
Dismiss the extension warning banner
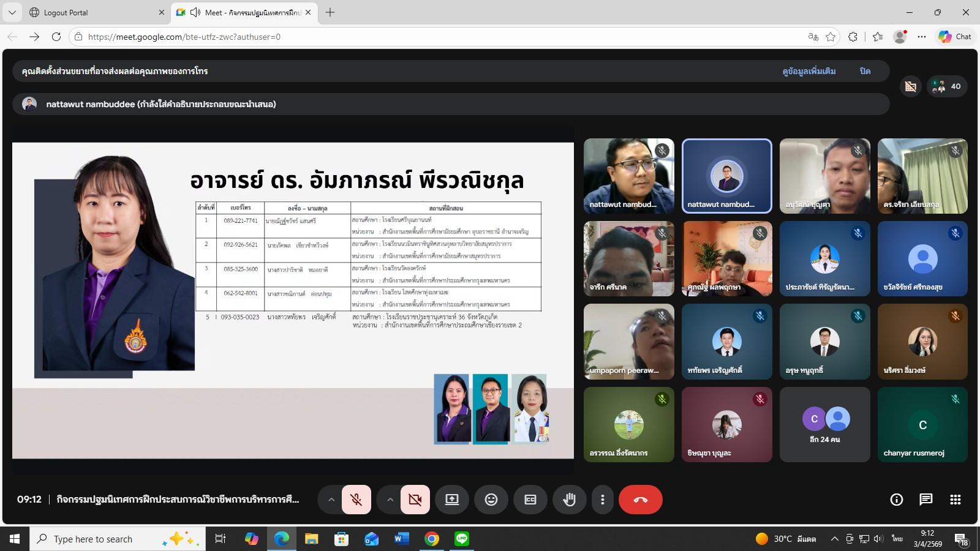(x=865, y=71)
